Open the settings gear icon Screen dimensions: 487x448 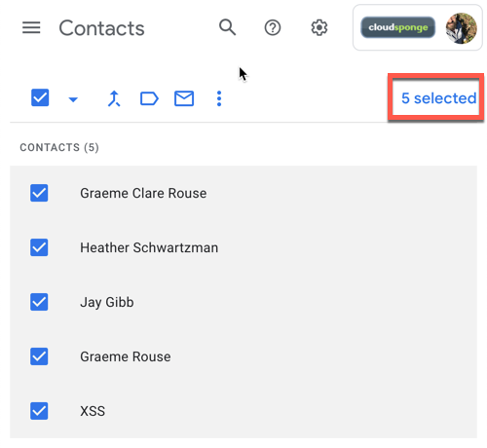(x=319, y=28)
